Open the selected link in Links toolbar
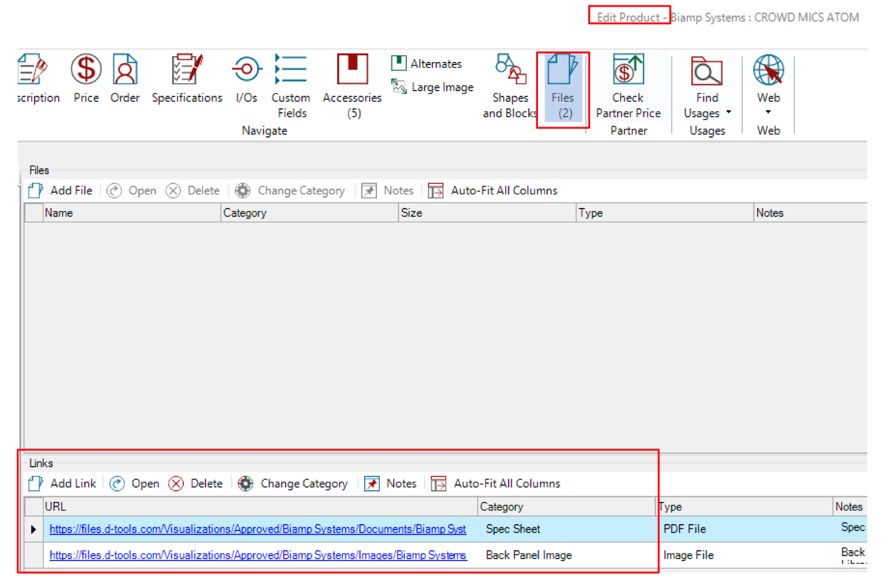 (x=134, y=483)
